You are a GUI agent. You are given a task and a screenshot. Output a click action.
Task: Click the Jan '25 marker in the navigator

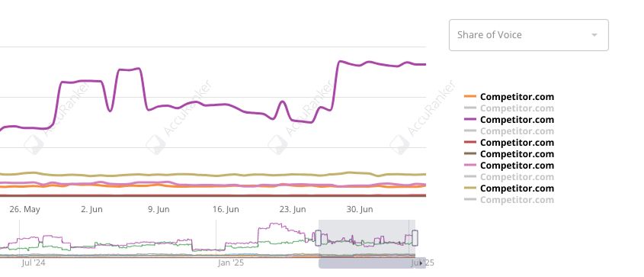pos(230,263)
